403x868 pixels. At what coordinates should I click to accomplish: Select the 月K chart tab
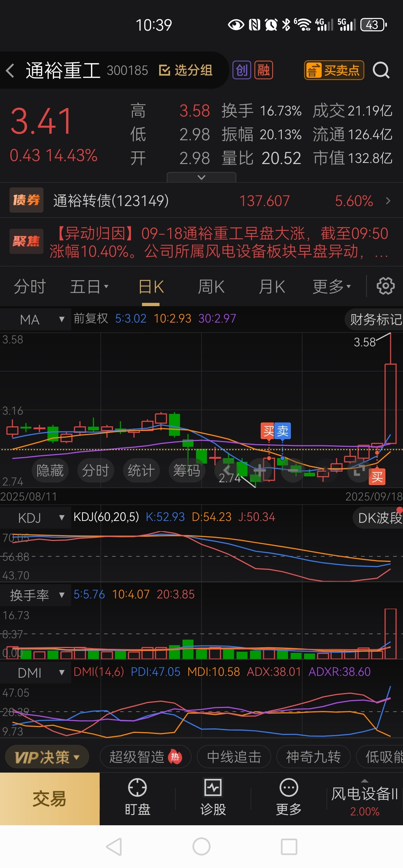coord(272,287)
